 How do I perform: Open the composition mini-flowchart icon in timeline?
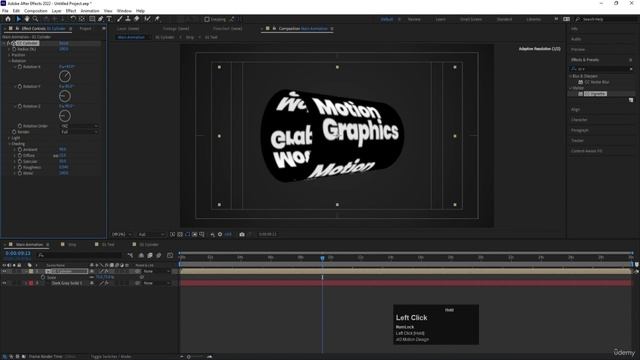[130, 255]
